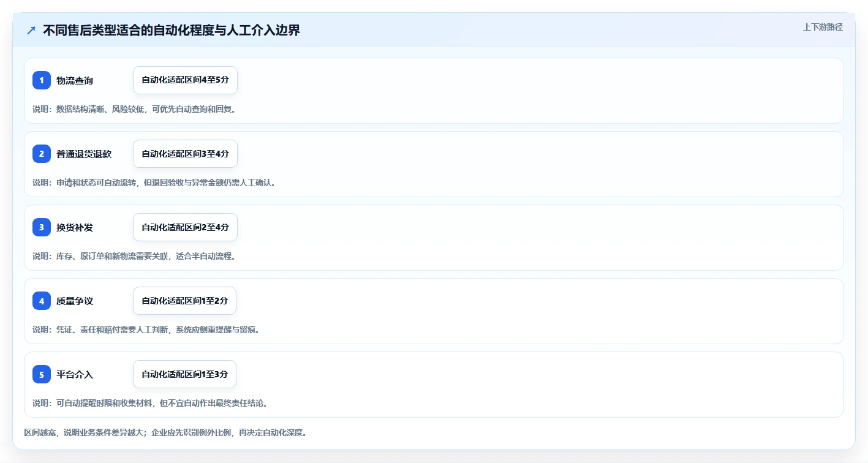Click the note about 退回验收与异常金额
The image size is (868, 463).
(x=154, y=183)
